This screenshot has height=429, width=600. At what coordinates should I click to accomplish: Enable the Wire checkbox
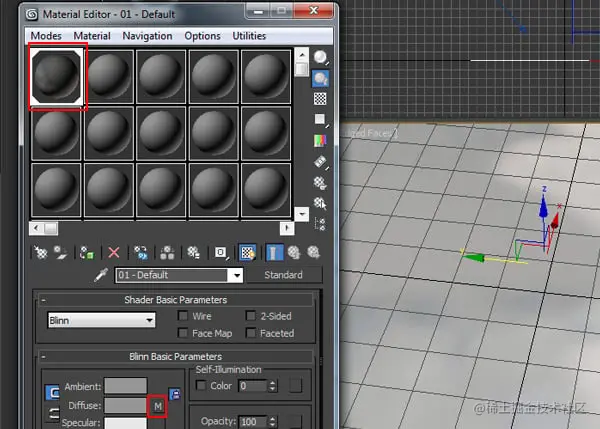tap(183, 316)
